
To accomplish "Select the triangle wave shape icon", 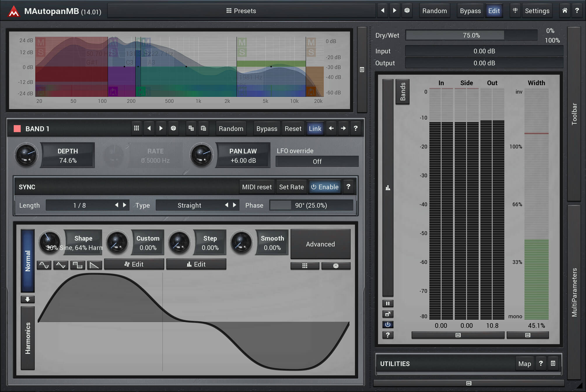I will pyautogui.click(x=61, y=265).
